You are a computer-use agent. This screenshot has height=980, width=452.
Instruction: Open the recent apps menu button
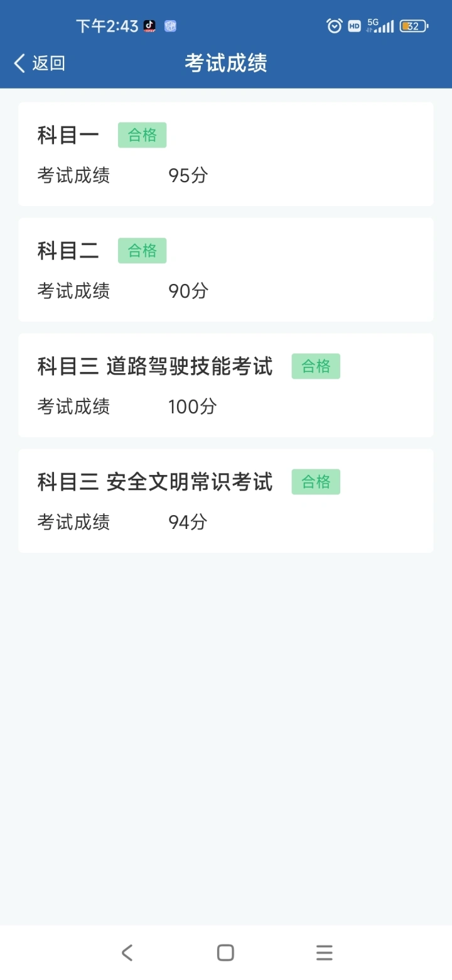pyautogui.click(x=324, y=952)
